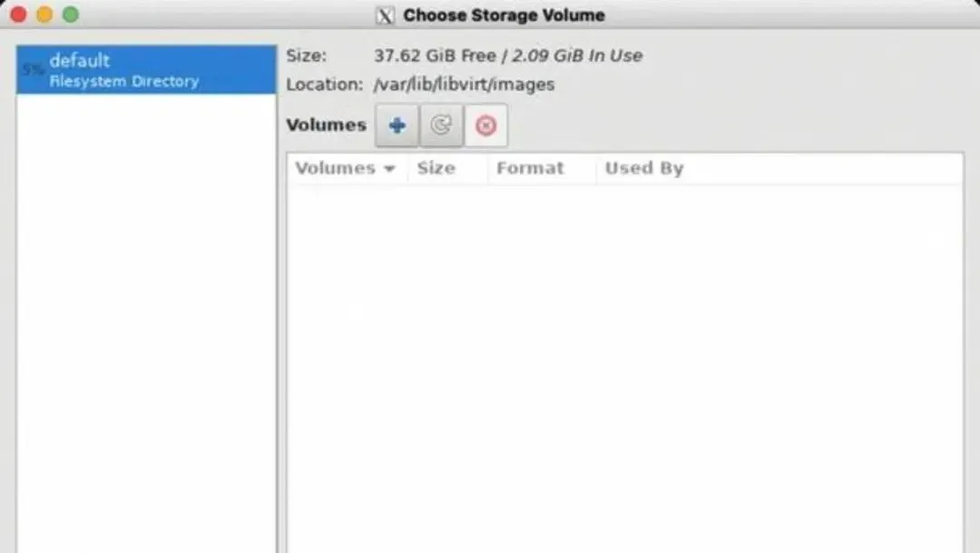Sort volumes by the Used By column

(643, 168)
